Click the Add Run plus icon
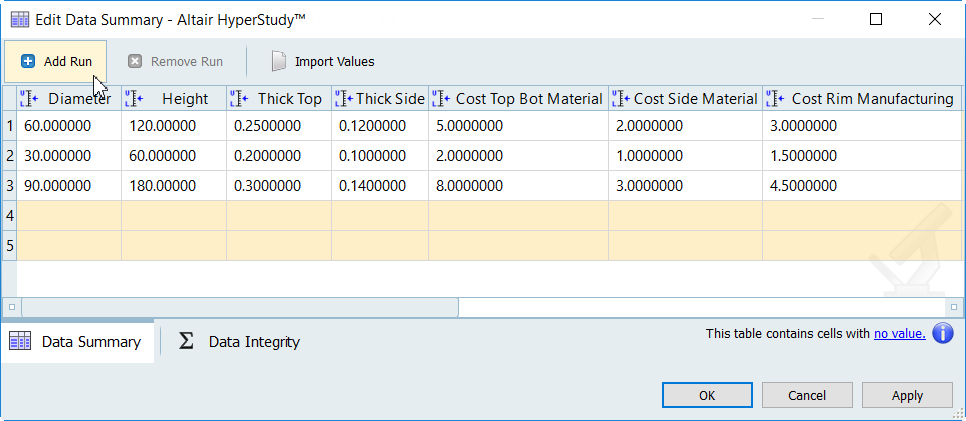966x421 pixels. 28,62
